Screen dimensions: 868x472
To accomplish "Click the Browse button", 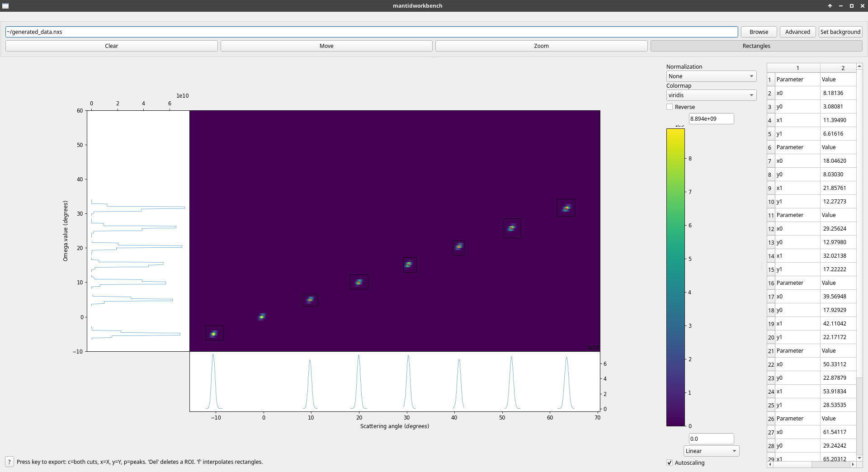I will 759,32.
